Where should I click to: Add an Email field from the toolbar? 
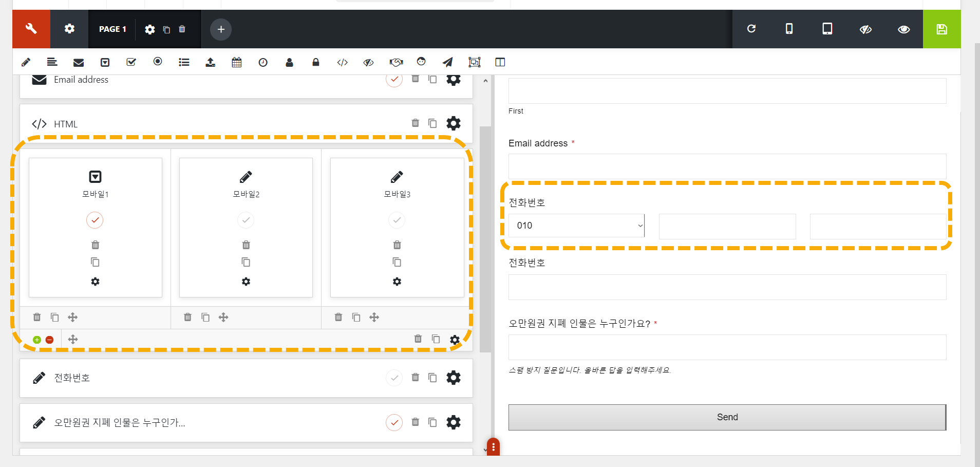click(78, 62)
